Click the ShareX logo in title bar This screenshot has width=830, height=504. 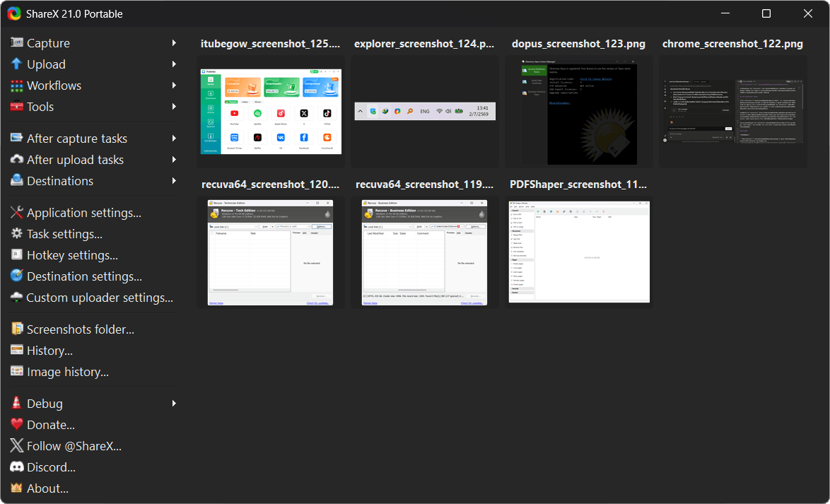[14, 13]
